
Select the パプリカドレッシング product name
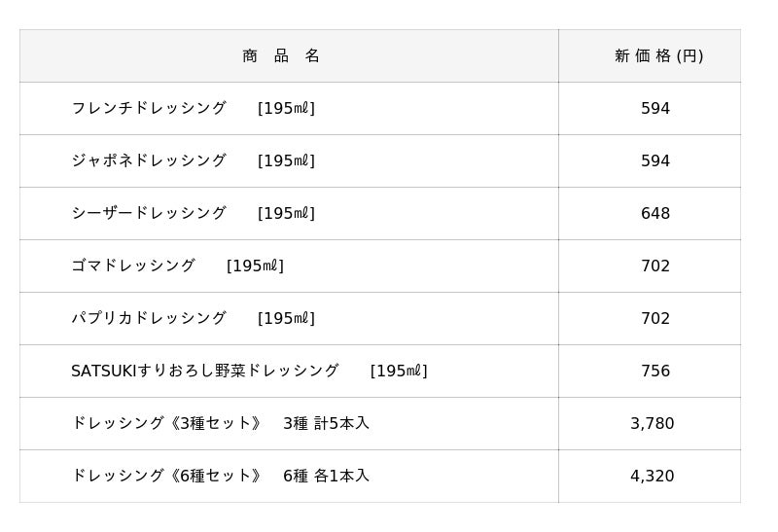tap(149, 319)
